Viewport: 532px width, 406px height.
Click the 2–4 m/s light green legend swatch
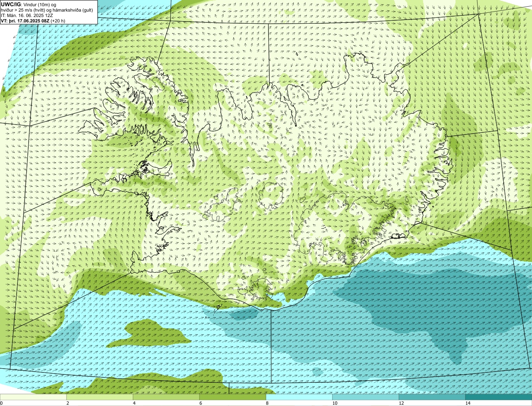coord(100,397)
